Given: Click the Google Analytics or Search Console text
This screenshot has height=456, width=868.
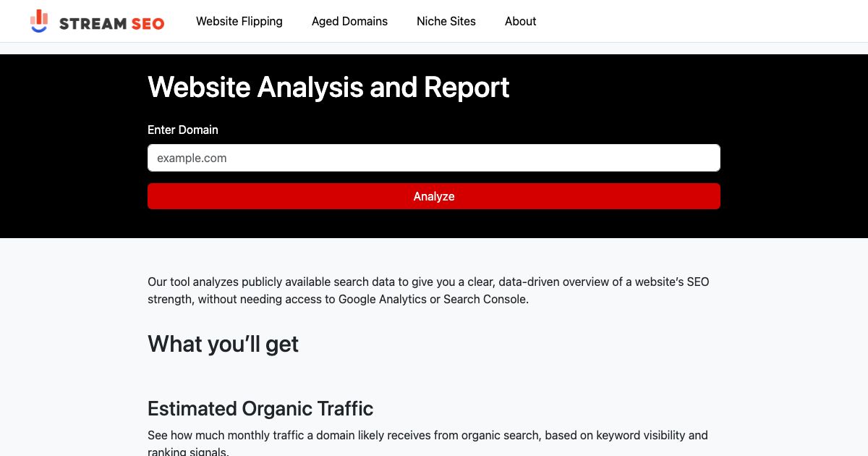Looking at the screenshot, I should pyautogui.click(x=433, y=299).
